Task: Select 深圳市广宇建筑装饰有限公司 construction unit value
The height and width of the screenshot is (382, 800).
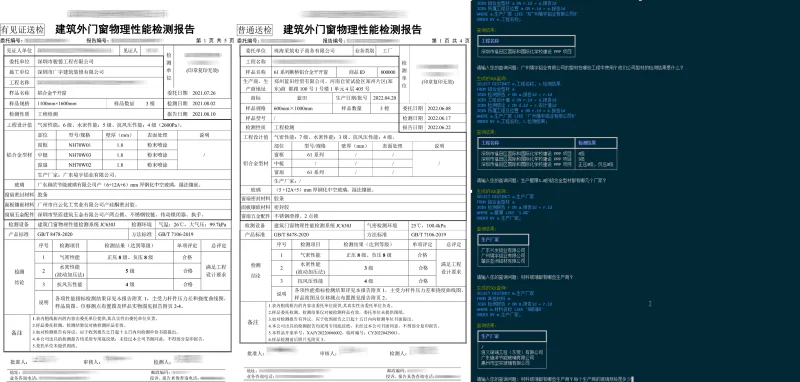Action: 70,71
